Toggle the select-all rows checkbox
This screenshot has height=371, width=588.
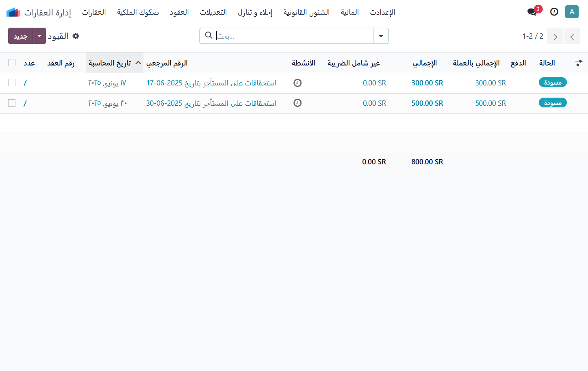click(12, 63)
